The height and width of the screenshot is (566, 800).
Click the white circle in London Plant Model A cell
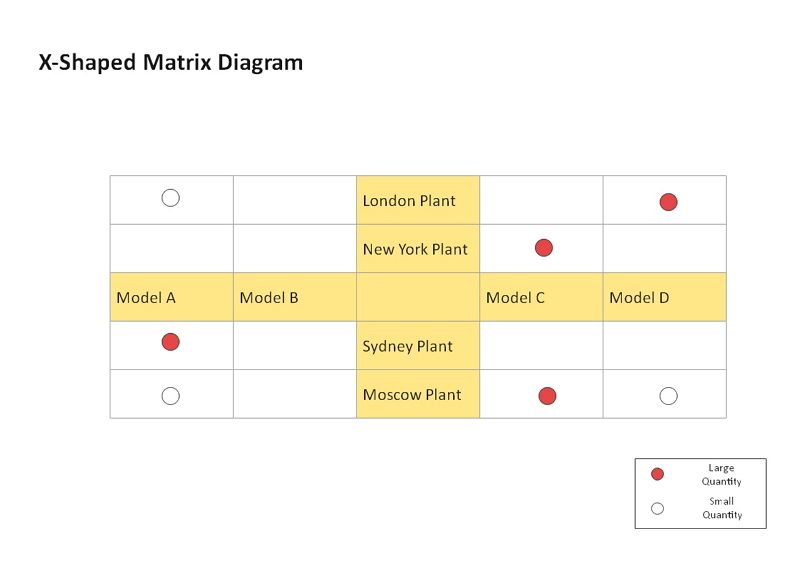(x=170, y=198)
